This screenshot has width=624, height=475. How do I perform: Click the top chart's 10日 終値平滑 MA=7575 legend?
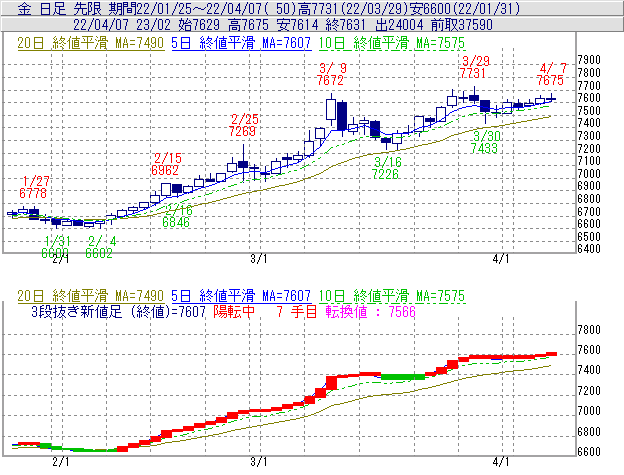pyautogui.click(x=392, y=43)
